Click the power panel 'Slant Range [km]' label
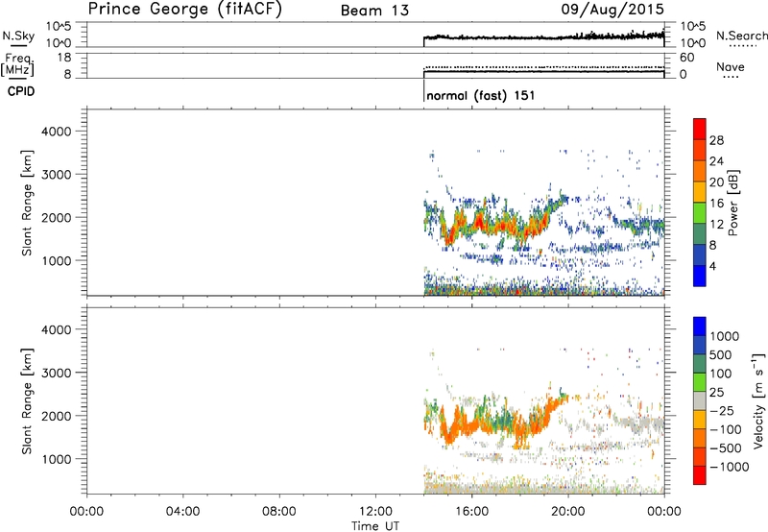Screen dimensions: 768x532 pyautogui.click(x=27, y=203)
